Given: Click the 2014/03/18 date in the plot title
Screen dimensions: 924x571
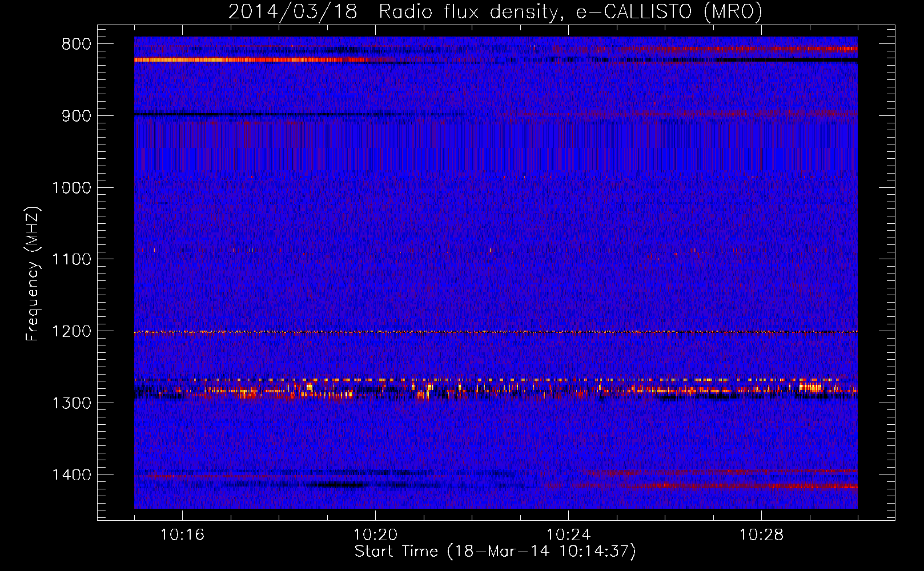Looking at the screenshot, I should pyautogui.click(x=292, y=11).
